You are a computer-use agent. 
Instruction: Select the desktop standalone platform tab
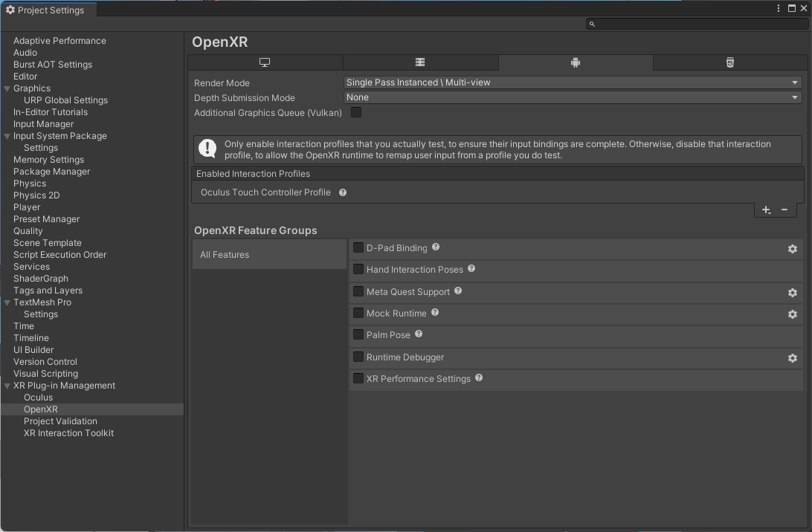pos(265,63)
